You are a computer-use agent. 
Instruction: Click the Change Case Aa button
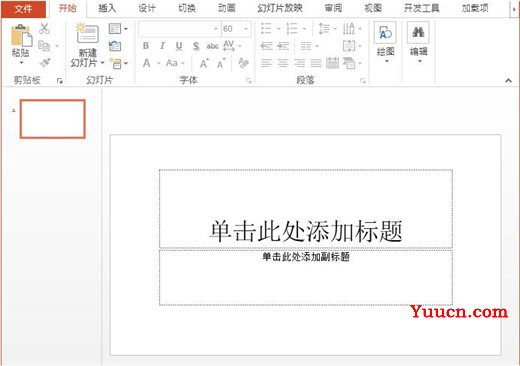point(172,63)
